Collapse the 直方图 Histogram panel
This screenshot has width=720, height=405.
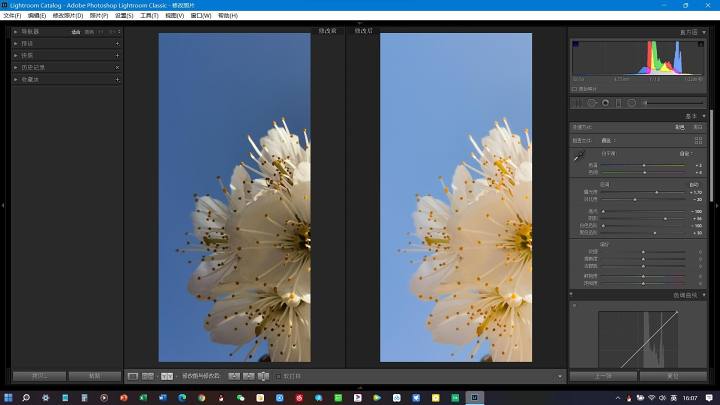click(704, 32)
